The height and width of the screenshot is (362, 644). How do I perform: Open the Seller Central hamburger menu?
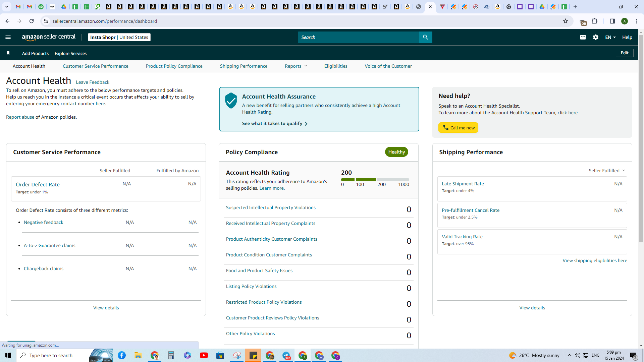[x=8, y=37]
